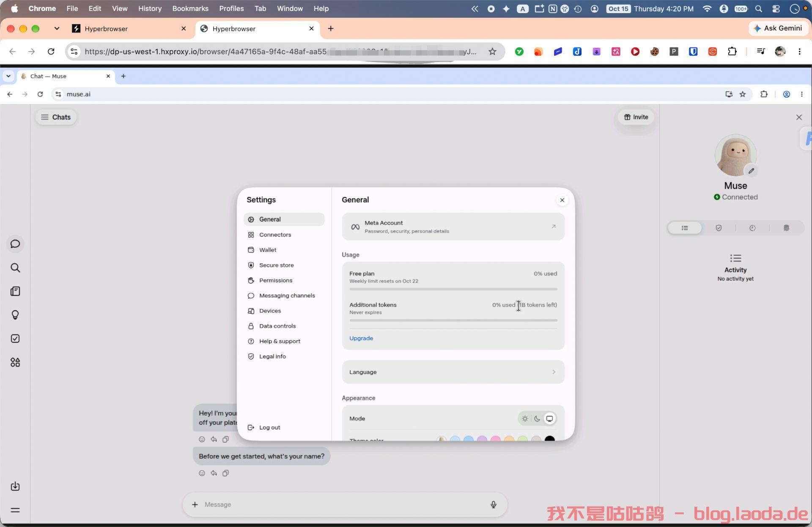Click Ask Gemini button
The width and height of the screenshot is (812, 527).
(778, 28)
